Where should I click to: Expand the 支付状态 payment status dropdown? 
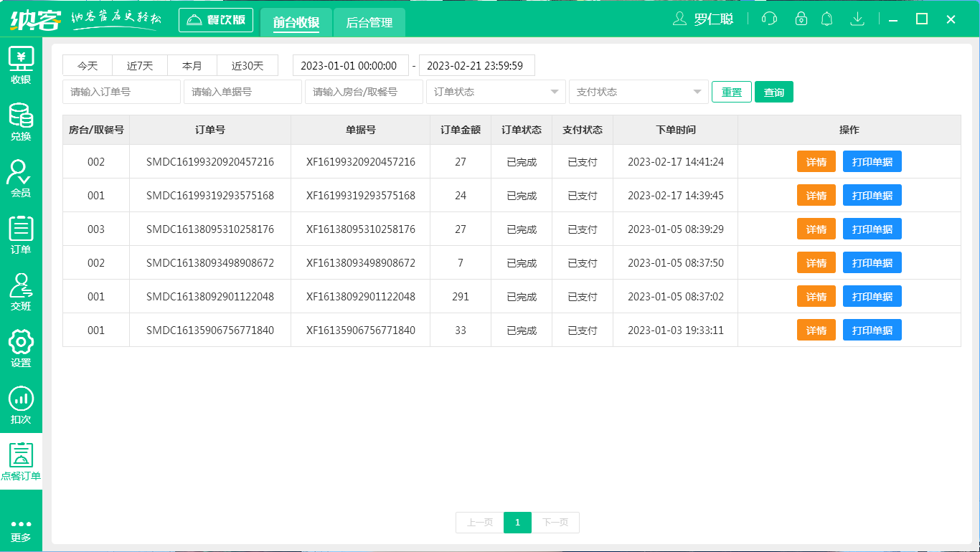pyautogui.click(x=639, y=92)
